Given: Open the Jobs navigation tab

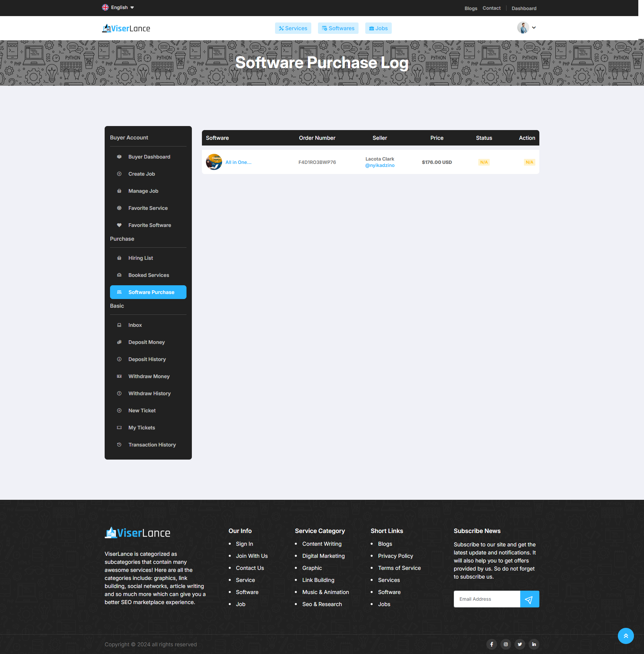Looking at the screenshot, I should pos(378,28).
